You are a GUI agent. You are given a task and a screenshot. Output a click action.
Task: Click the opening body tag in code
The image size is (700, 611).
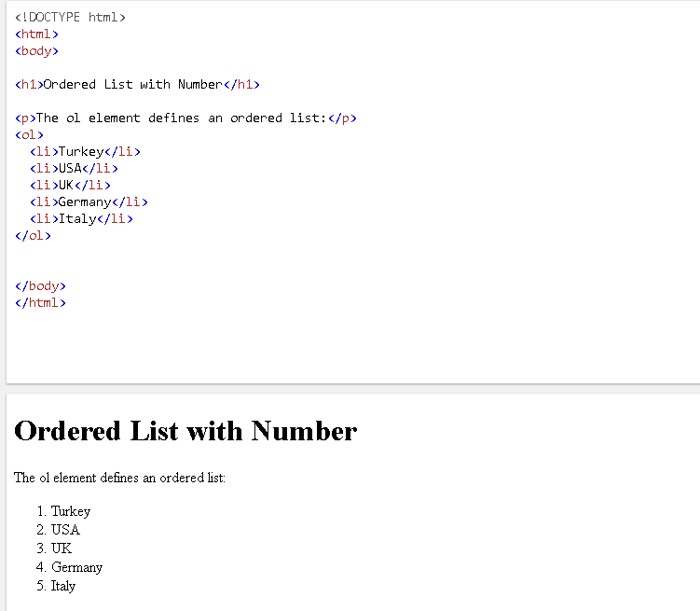36,51
